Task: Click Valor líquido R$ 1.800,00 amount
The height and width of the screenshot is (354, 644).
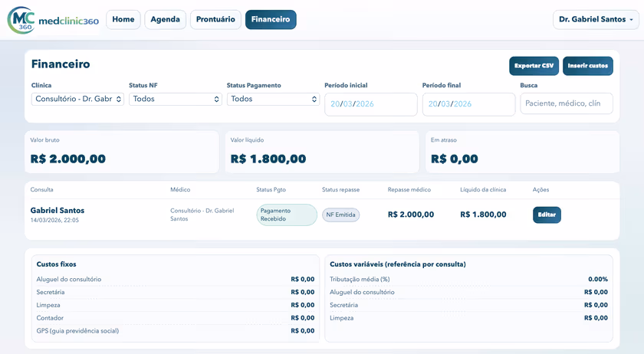Action: 268,159
